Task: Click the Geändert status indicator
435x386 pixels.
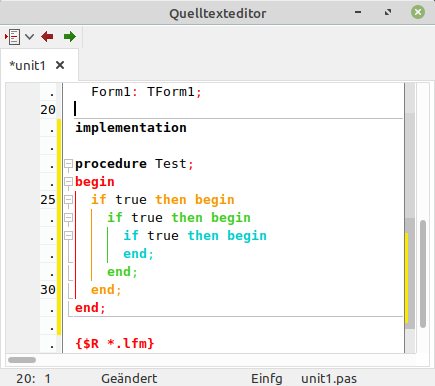Action: tap(129, 379)
